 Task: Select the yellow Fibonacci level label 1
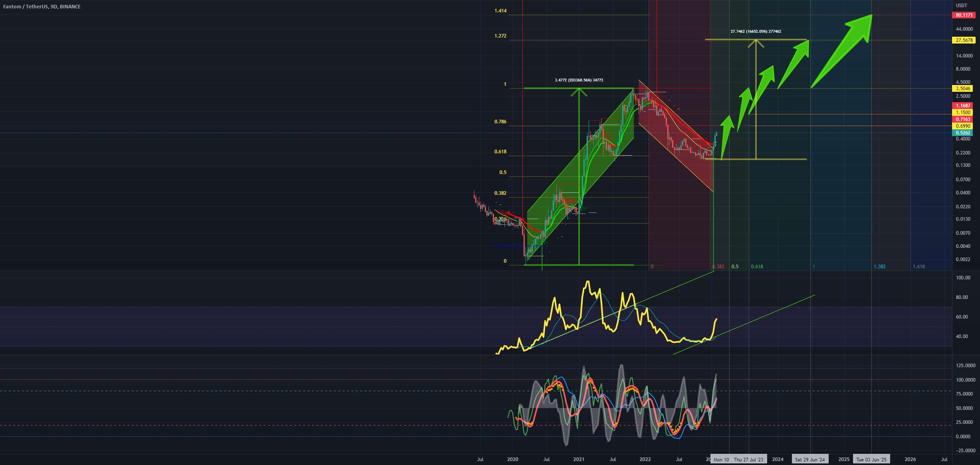click(x=505, y=84)
